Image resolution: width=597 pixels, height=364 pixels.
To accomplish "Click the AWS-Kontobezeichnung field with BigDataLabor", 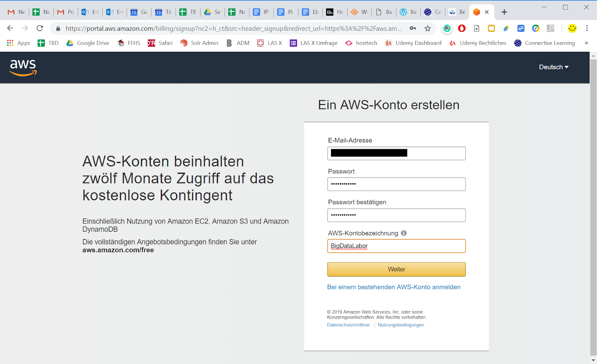I will click(396, 246).
